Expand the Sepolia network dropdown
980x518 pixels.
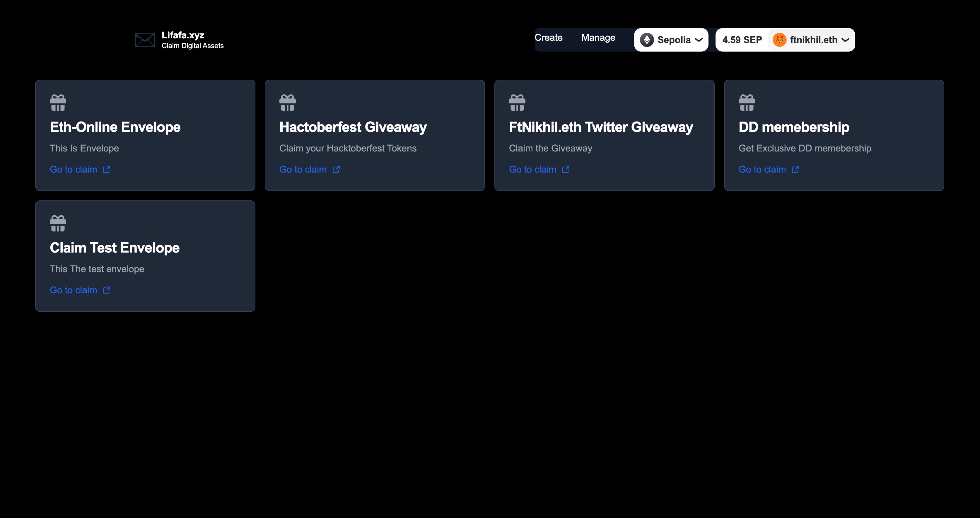(671, 40)
